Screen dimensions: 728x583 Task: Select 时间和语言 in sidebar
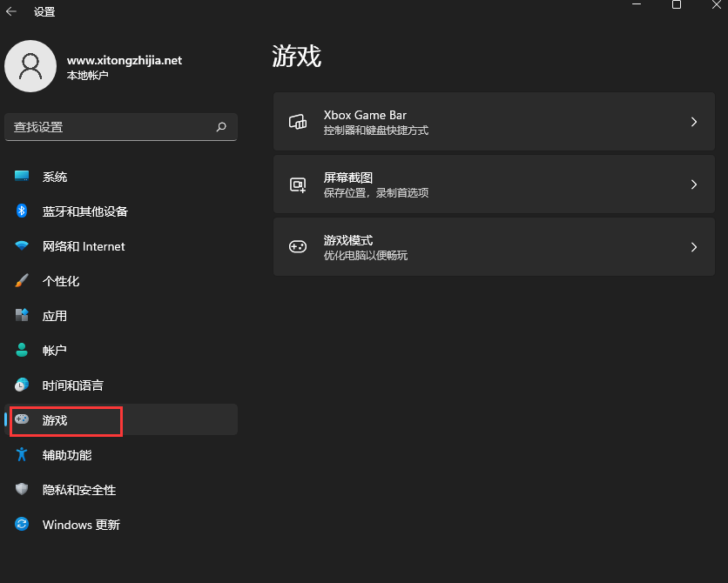click(121, 385)
